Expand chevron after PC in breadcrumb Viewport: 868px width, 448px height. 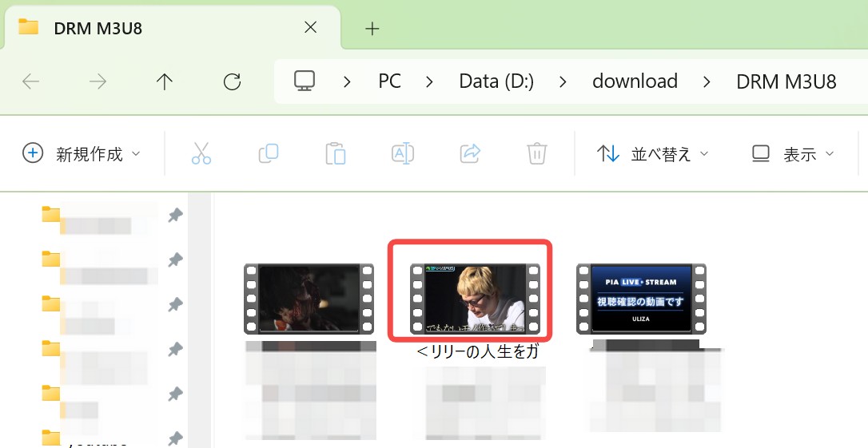tap(429, 82)
